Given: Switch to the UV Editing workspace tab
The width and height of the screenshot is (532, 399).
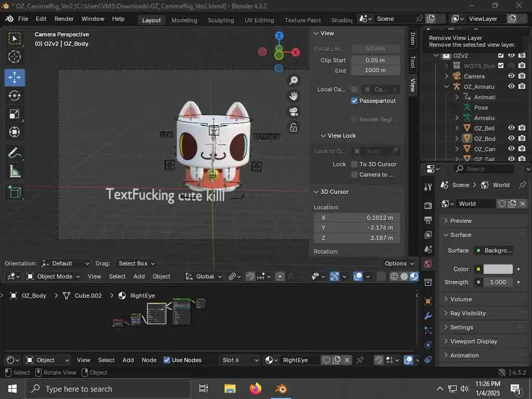Looking at the screenshot, I should pyautogui.click(x=259, y=20).
